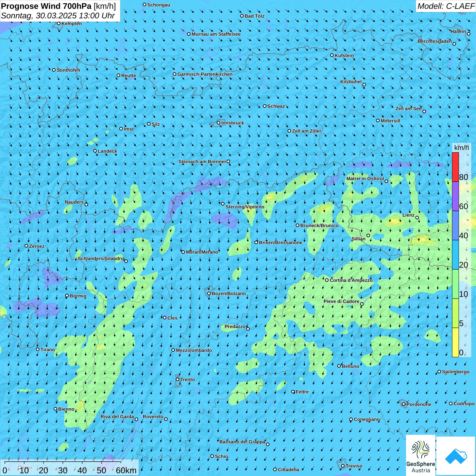This screenshot has width=476, height=476.
Task: Click the Feltre location dot
Action: (x=293, y=392)
